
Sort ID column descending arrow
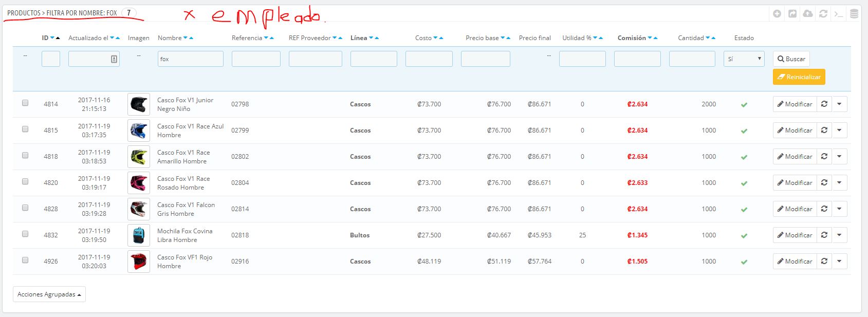pos(52,38)
